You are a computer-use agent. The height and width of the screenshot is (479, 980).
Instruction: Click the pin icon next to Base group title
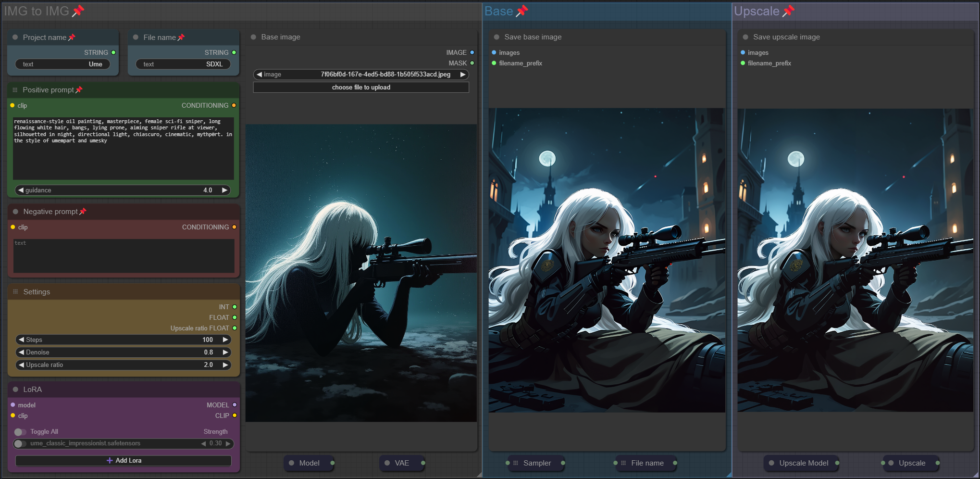click(522, 11)
